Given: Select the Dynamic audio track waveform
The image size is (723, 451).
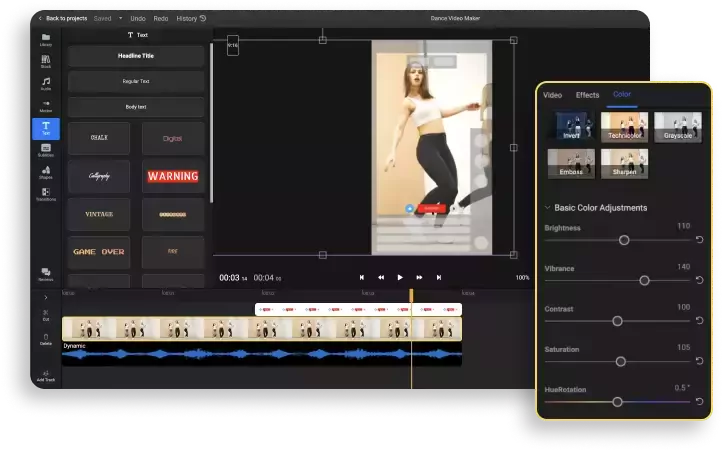Looking at the screenshot, I should coord(262,354).
